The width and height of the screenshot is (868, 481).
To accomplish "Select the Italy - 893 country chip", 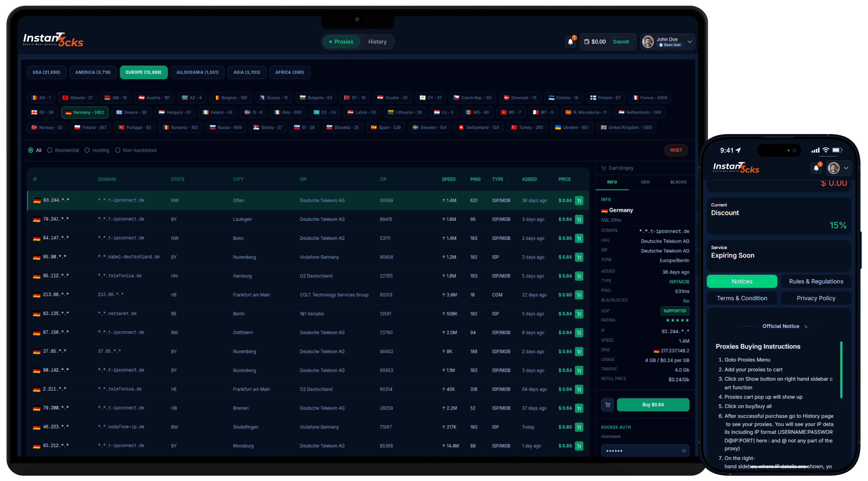I will [288, 112].
